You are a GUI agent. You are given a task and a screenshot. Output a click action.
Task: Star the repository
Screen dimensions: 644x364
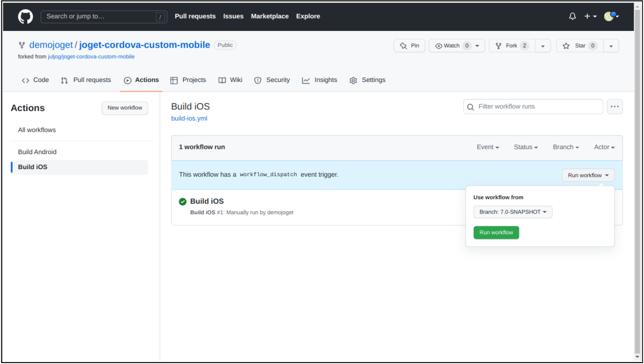tap(580, 46)
